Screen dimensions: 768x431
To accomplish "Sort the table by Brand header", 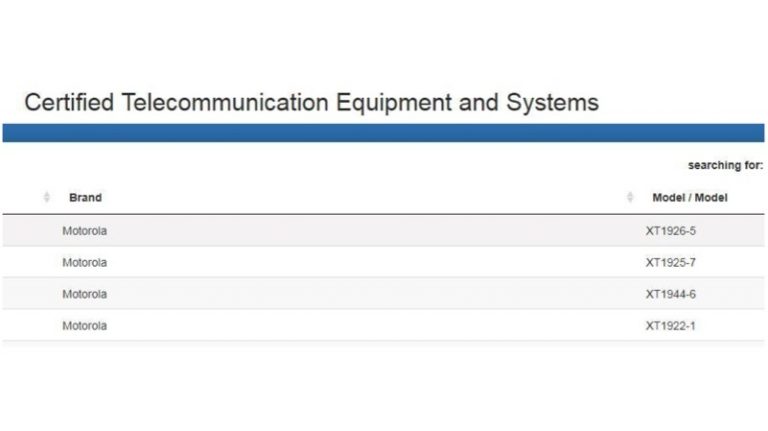I will click(x=85, y=197).
